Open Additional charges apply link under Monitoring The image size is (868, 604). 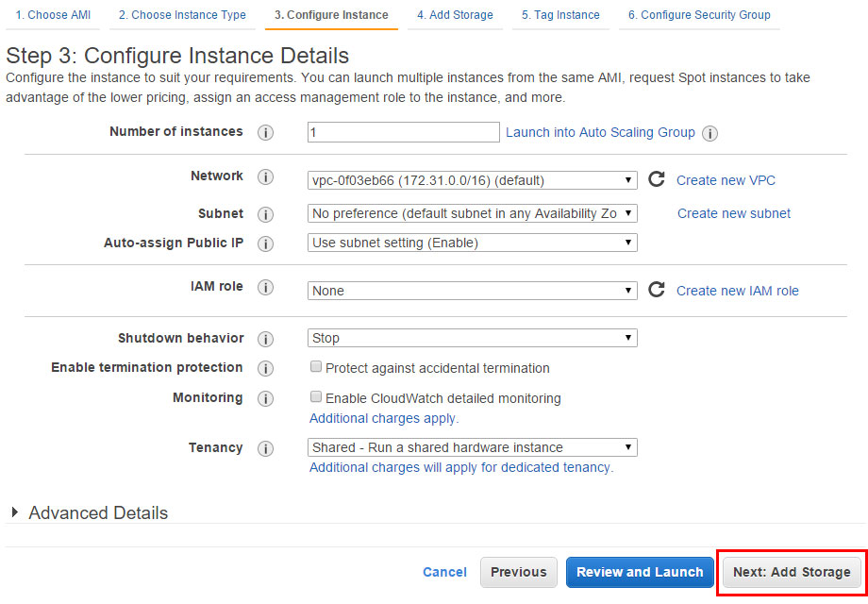click(384, 418)
